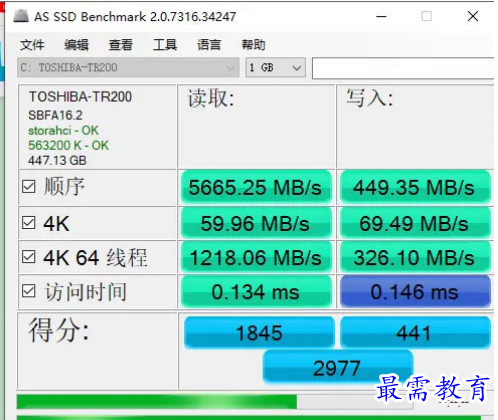Click the 326.10 MB/s write result
Image resolution: width=498 pixels, height=420 pixels.
pos(415,257)
